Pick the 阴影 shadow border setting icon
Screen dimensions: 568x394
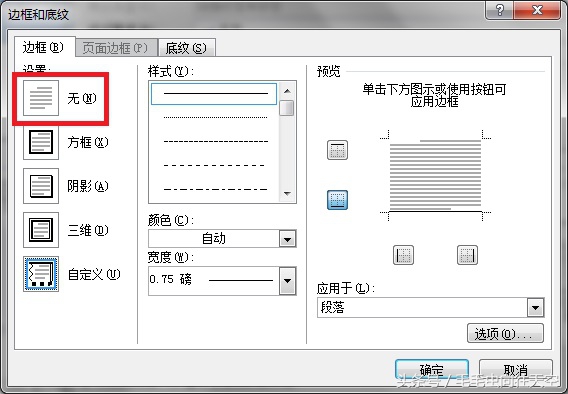click(41, 186)
